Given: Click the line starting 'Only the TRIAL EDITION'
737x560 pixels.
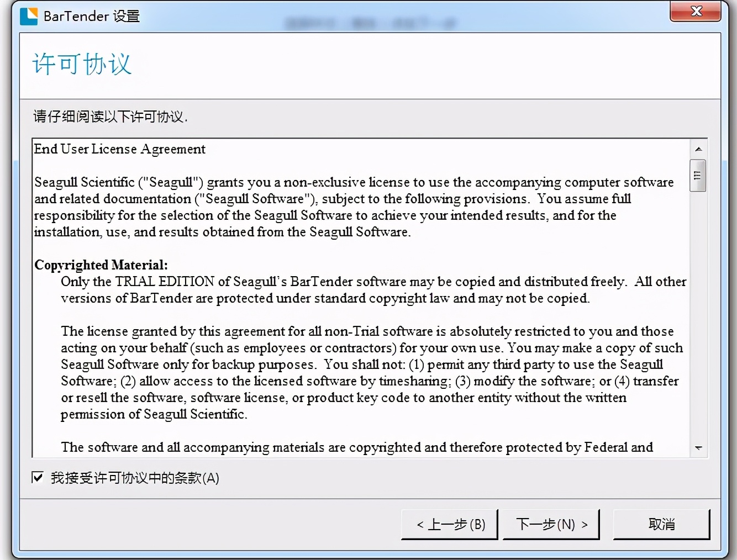Looking at the screenshot, I should tap(373, 282).
